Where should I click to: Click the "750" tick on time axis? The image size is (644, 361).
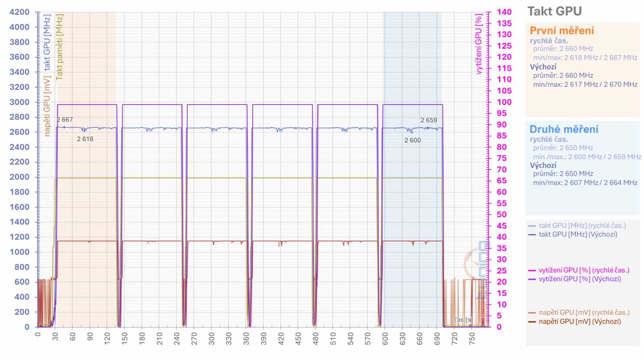coord(472,338)
